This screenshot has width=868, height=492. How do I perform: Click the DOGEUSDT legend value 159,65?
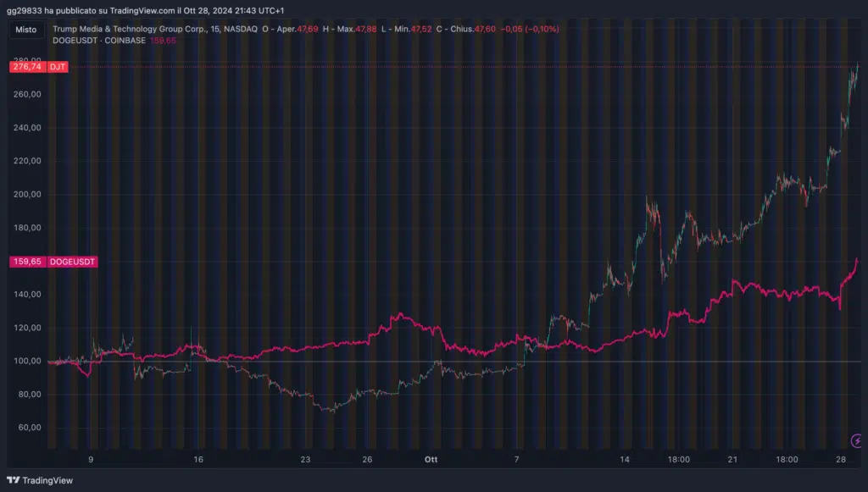[x=164, y=41]
